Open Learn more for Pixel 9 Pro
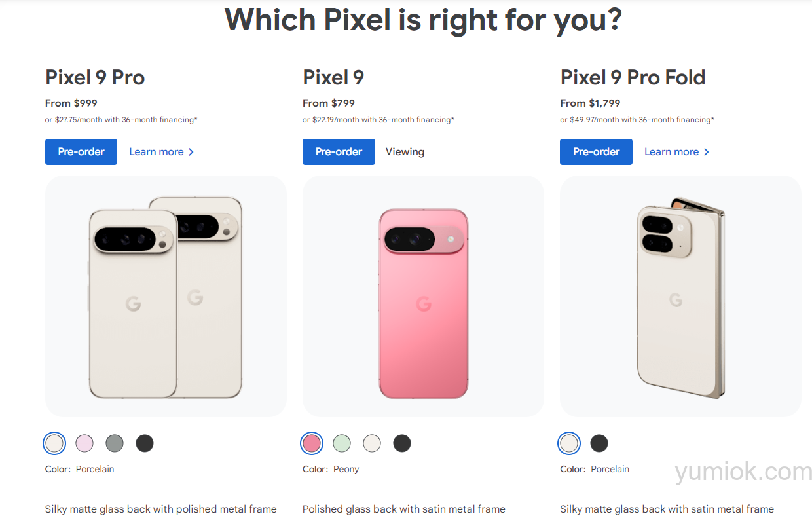The height and width of the screenshot is (518, 812). (x=157, y=151)
